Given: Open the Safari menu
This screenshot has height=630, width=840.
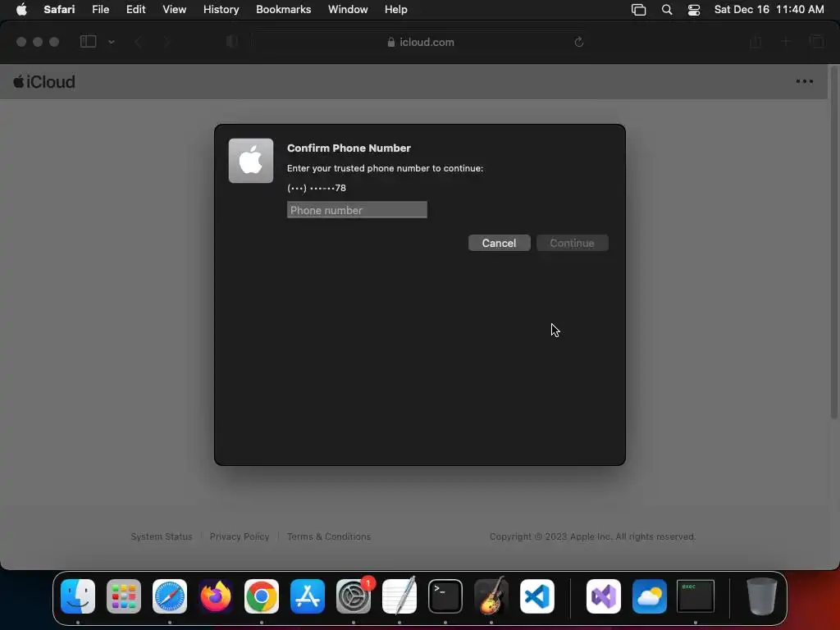Looking at the screenshot, I should tap(59, 10).
